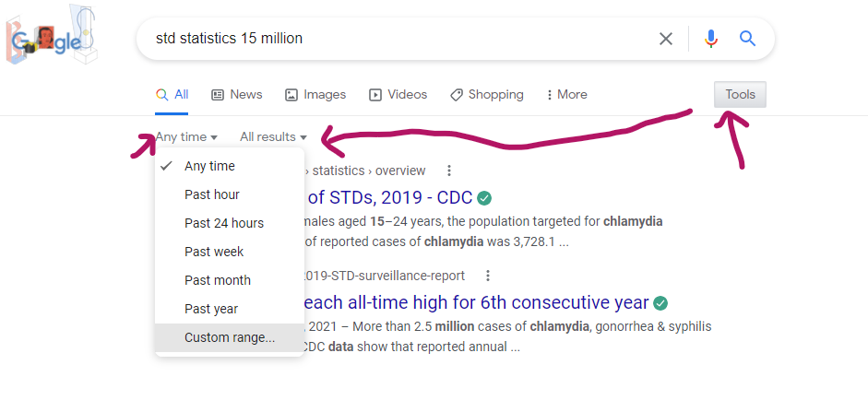Switch to the Images tab

tap(315, 95)
